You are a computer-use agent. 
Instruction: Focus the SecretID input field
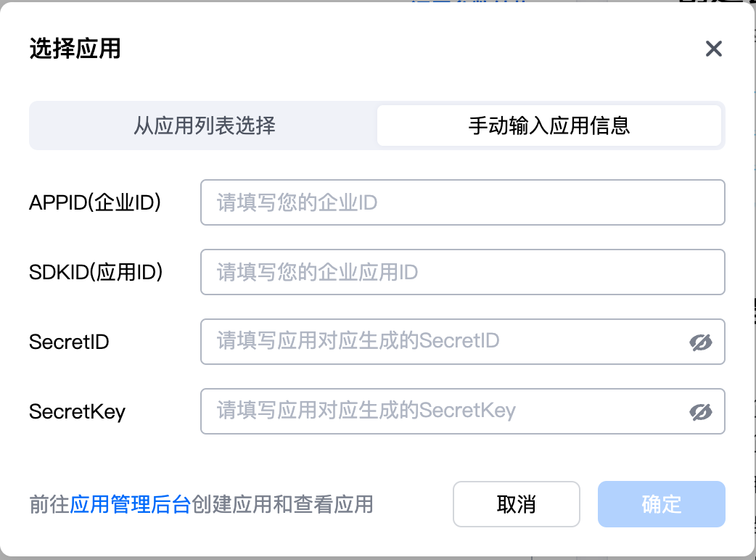point(463,342)
